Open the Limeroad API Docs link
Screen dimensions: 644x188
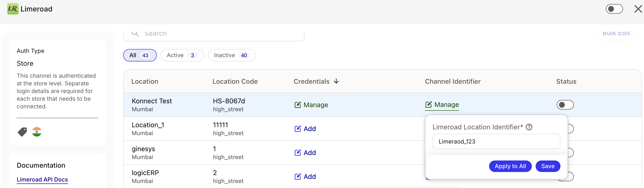[42, 179]
